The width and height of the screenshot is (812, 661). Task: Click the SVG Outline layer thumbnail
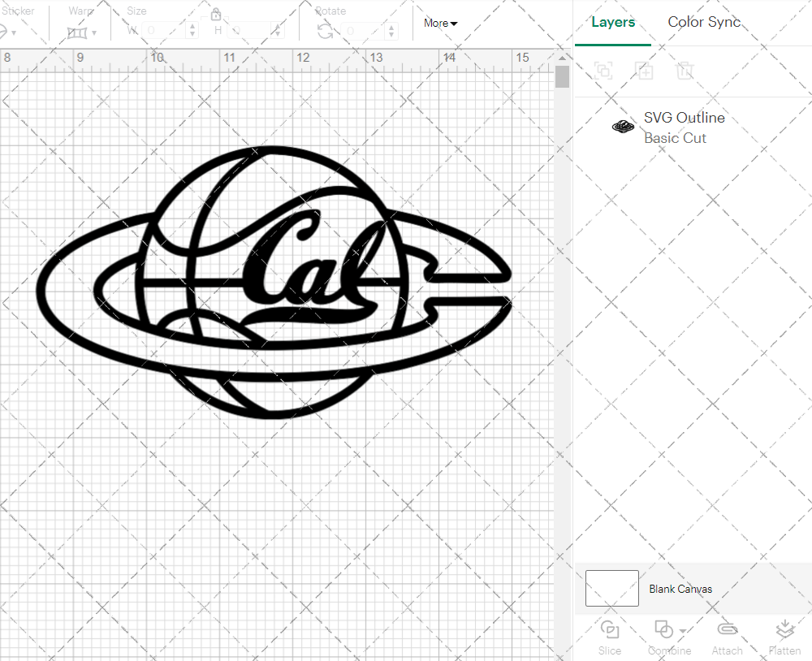pos(622,126)
